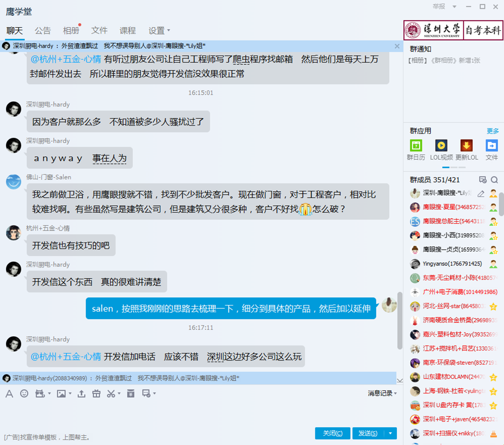The image size is (504, 445).
Task: Open the gift box icon in the toolbar
Action: 97,394
